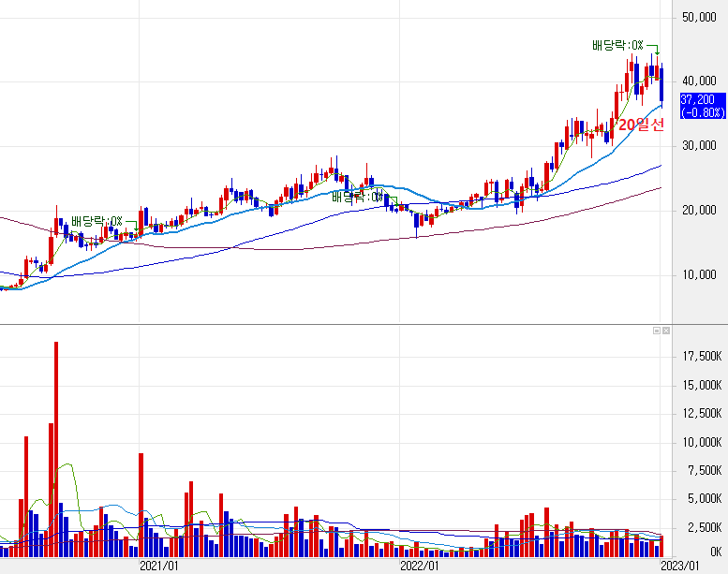This screenshot has height=574, width=728.
Task: Click the 2021/01 date label
Action: [158, 567]
